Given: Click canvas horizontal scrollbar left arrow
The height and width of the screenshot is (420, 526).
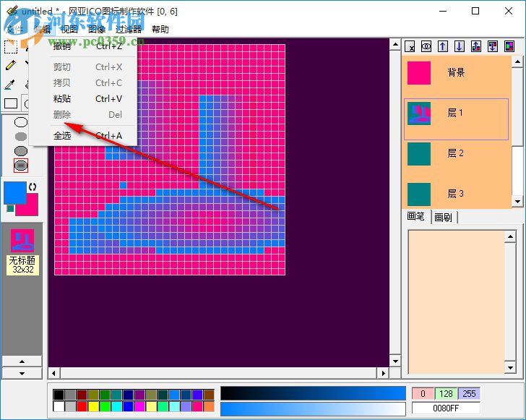Looking at the screenshot, I should point(54,373).
